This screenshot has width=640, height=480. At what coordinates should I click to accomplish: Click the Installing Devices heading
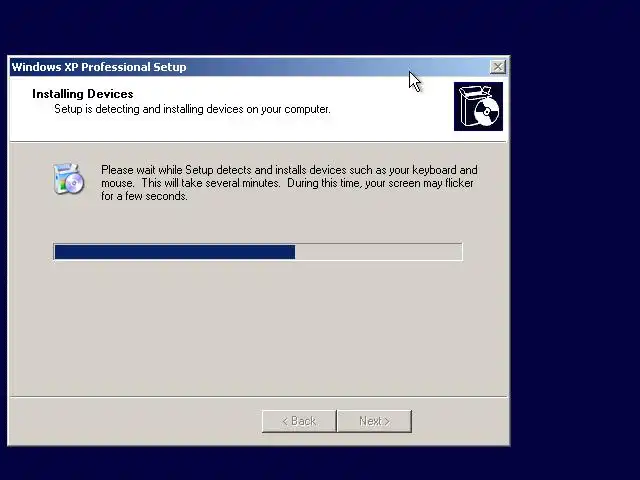coord(83,94)
